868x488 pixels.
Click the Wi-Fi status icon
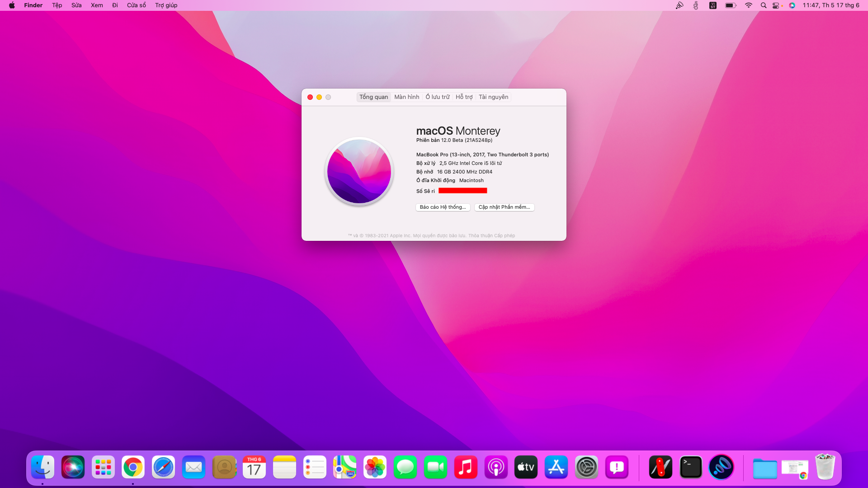749,5
